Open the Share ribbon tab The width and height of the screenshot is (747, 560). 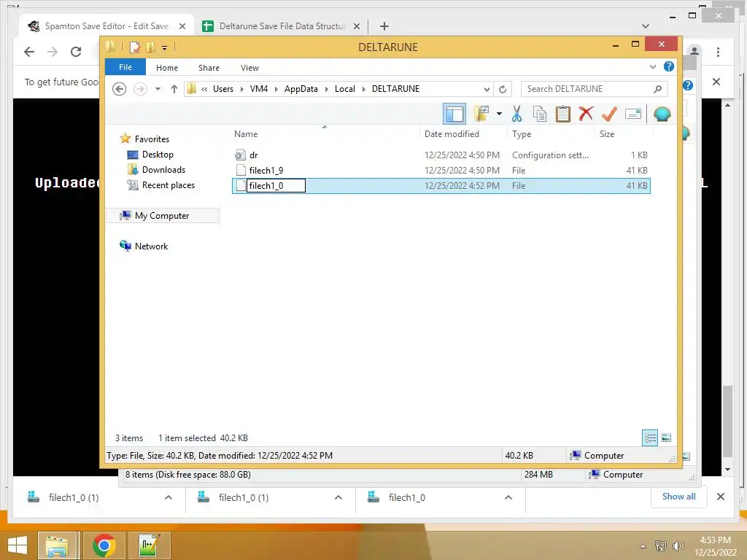click(209, 68)
